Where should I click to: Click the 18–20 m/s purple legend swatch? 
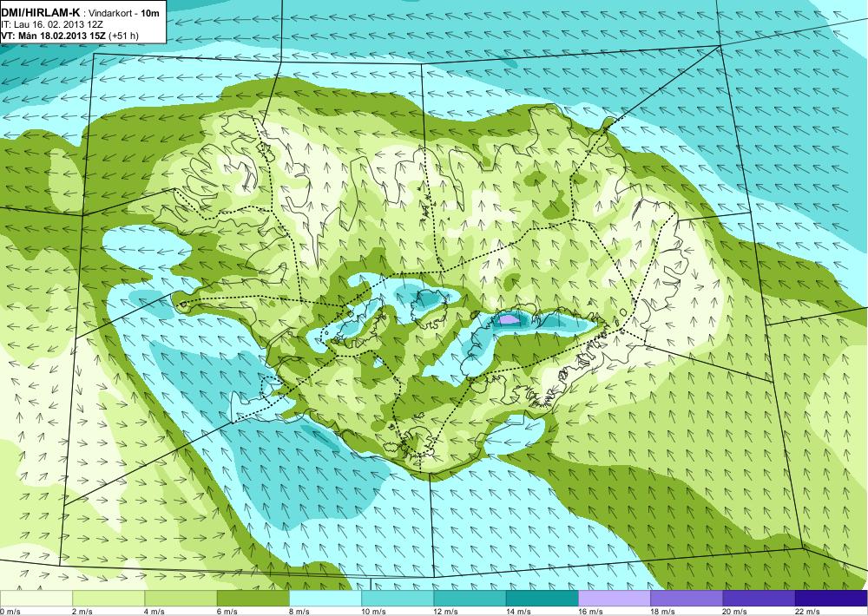click(x=687, y=599)
